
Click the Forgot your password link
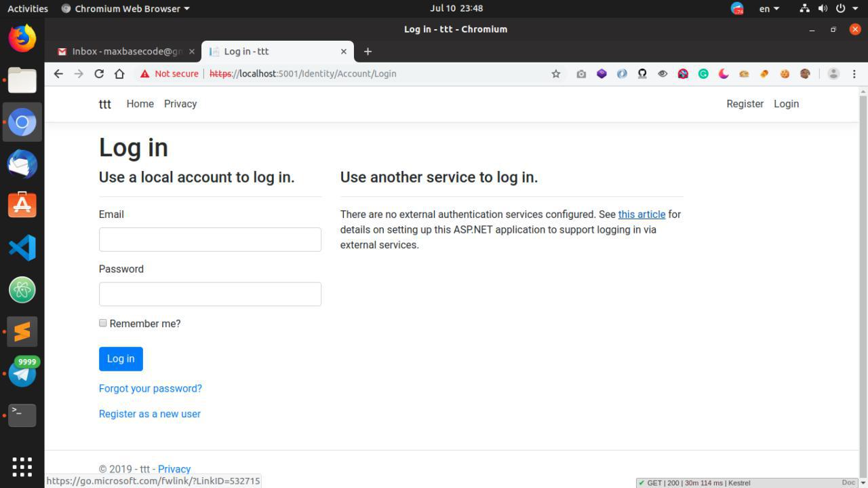click(x=150, y=388)
